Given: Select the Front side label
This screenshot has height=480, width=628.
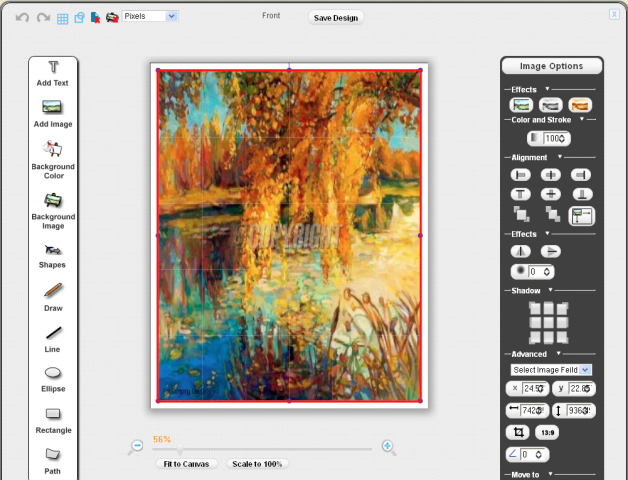Looking at the screenshot, I should [x=271, y=16].
